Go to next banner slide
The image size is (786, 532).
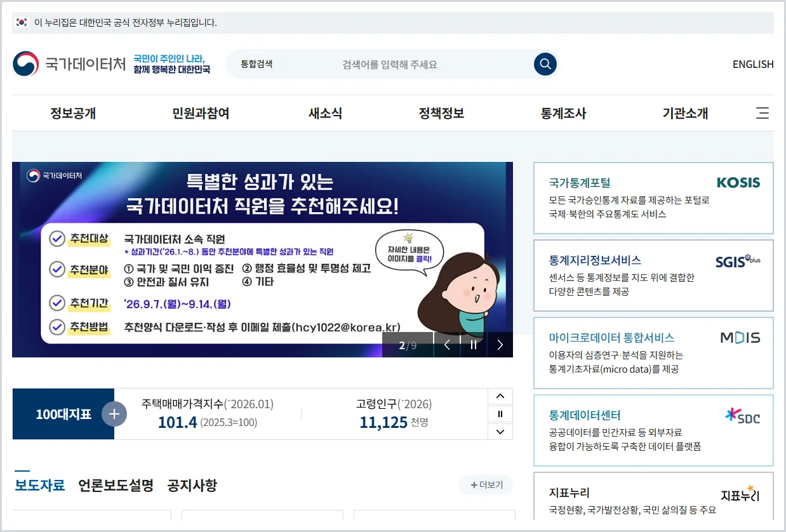pos(500,345)
